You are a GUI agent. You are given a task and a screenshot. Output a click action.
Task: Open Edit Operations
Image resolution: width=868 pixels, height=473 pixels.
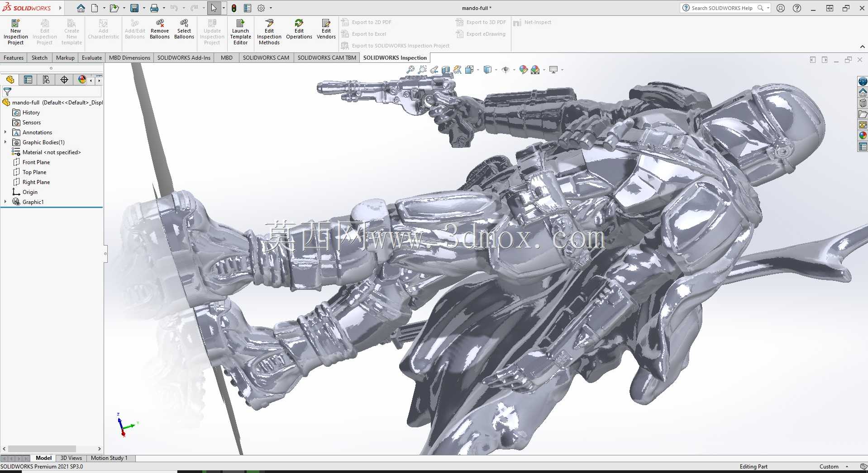click(x=299, y=29)
